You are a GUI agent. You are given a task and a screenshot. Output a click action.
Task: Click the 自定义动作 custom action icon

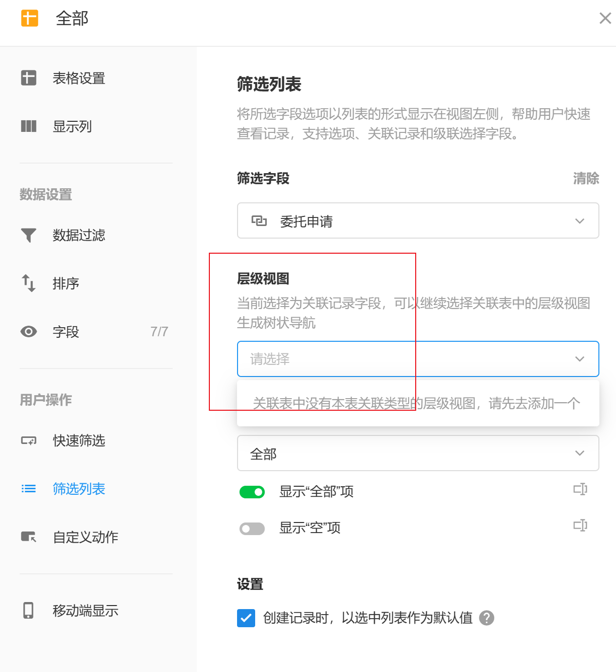(29, 537)
